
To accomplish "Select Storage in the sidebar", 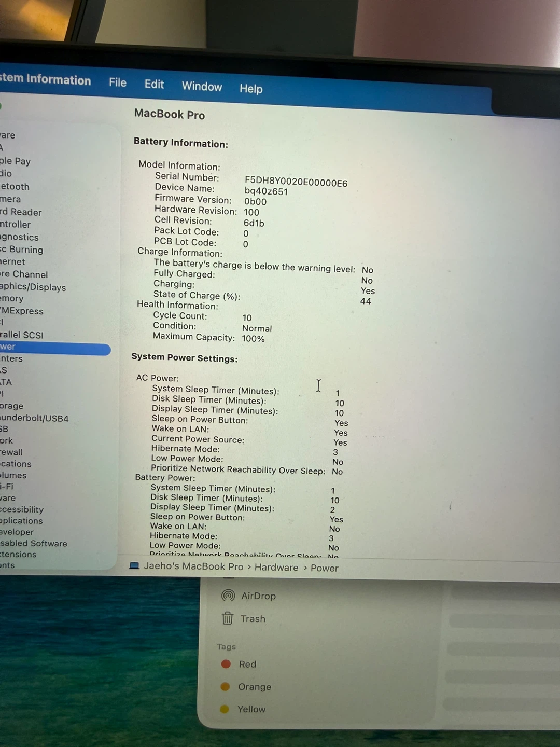I will (x=12, y=406).
